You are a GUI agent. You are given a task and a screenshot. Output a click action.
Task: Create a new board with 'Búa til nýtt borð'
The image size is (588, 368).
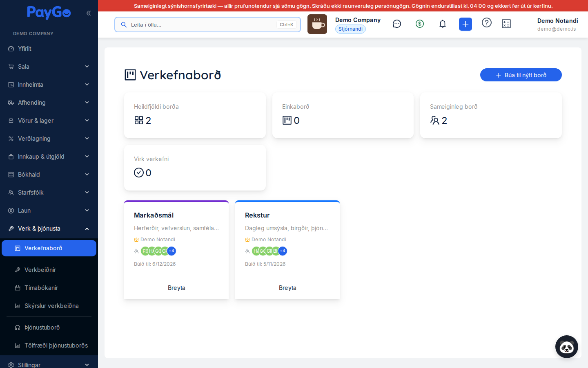pyautogui.click(x=521, y=75)
